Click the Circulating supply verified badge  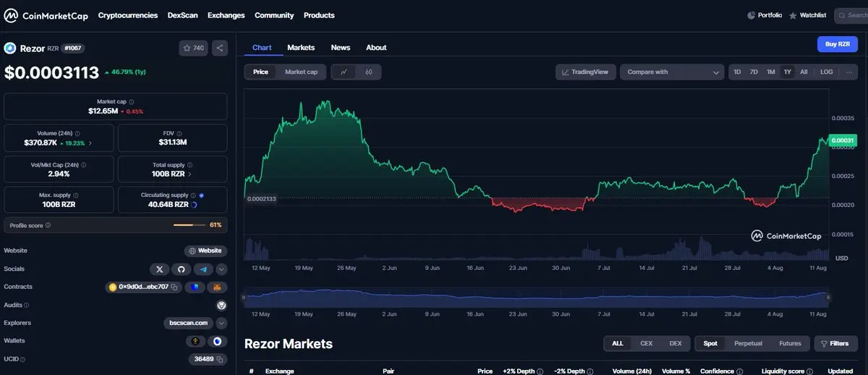pos(201,195)
